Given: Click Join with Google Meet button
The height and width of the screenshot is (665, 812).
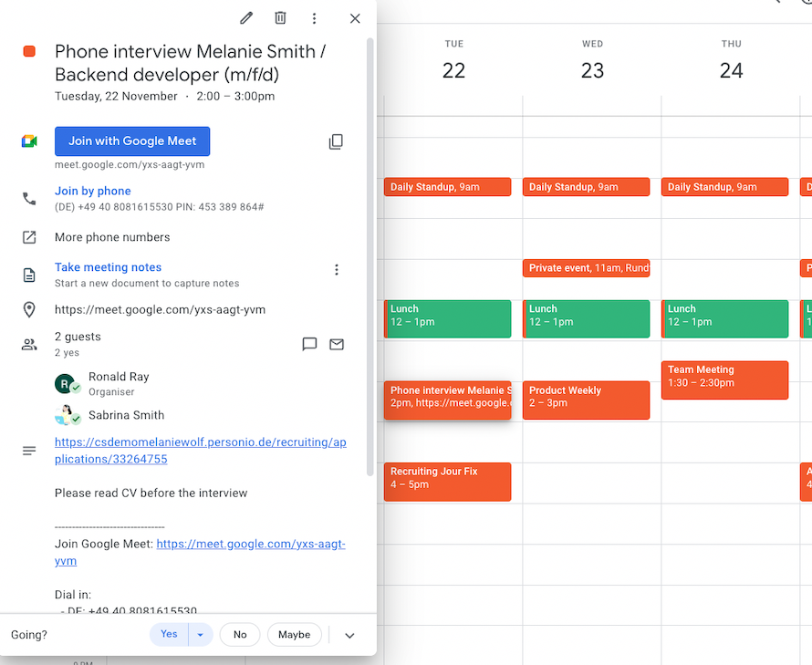Looking at the screenshot, I should 132,141.
